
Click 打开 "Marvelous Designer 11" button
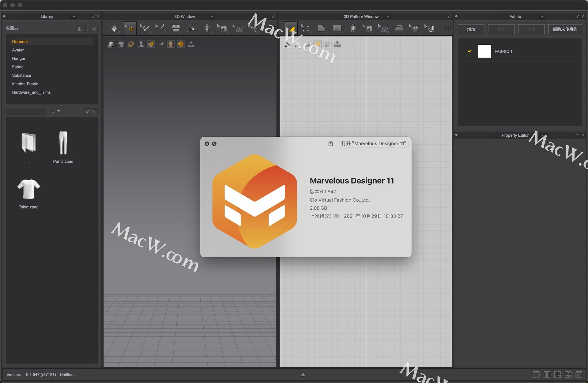click(x=374, y=143)
